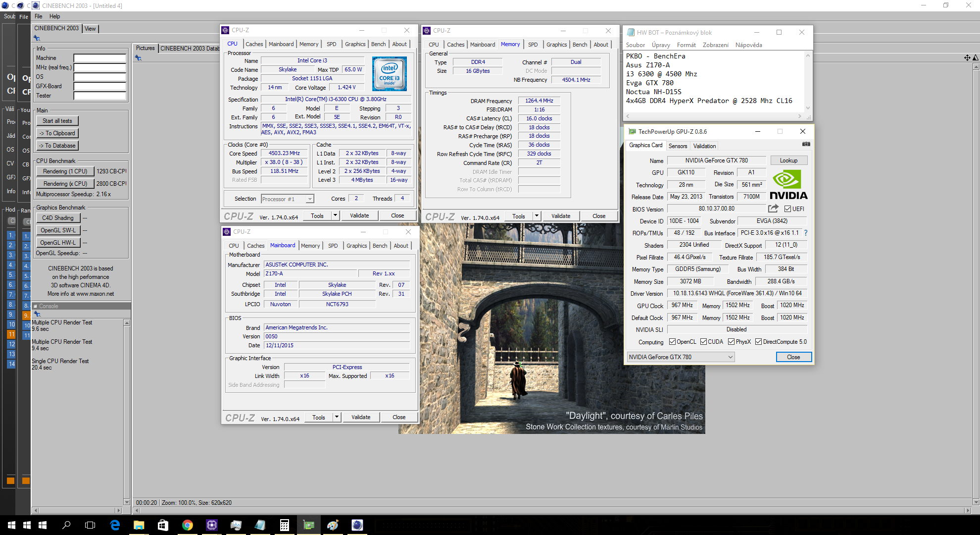Click the pin icon under the Pictures tab
Viewport: 980px width, 535px height.
138,58
